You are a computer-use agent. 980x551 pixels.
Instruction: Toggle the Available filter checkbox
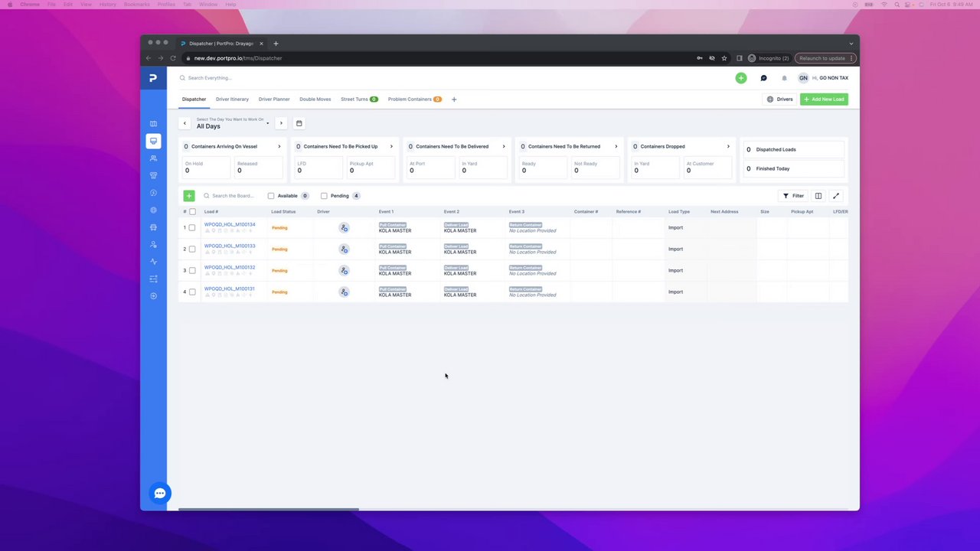coord(271,196)
